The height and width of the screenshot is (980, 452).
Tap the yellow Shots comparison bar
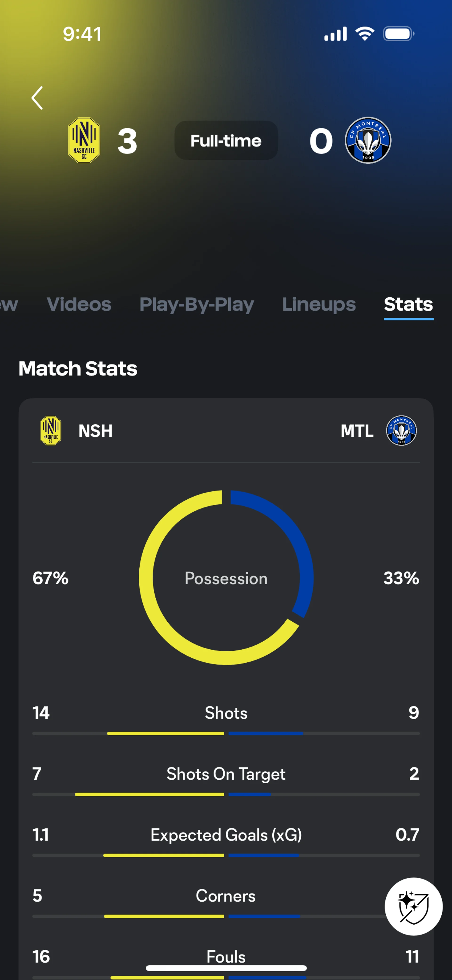[165, 733]
